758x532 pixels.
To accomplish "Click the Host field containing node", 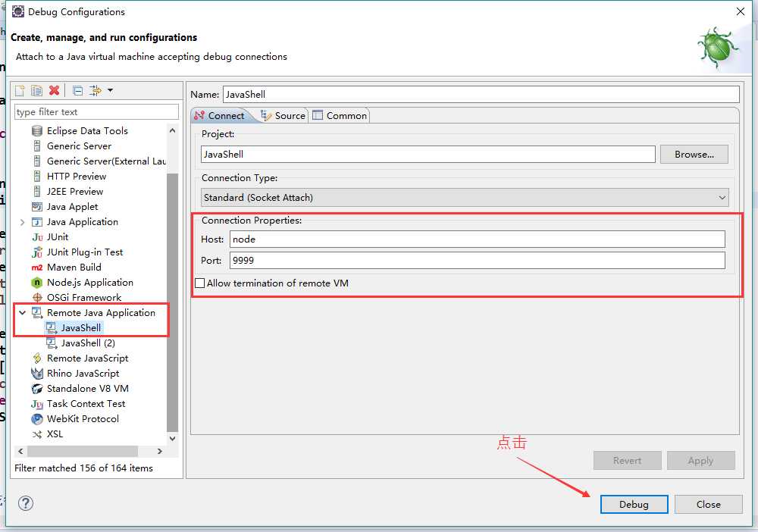I will coord(478,239).
